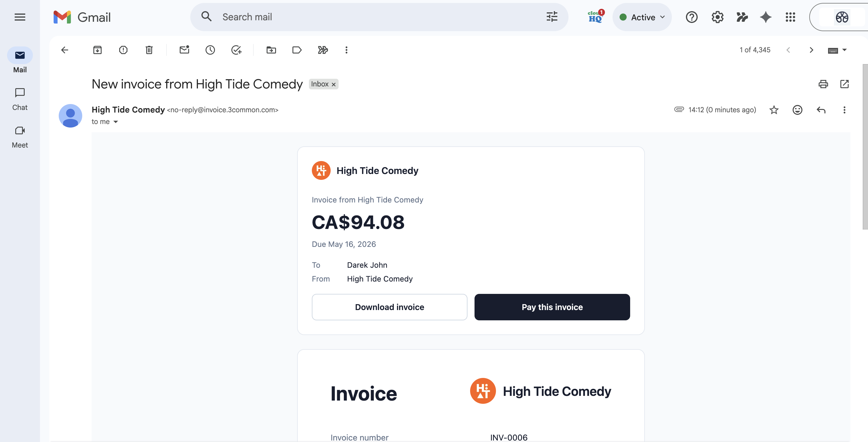Open the account profile avatar
The height and width of the screenshot is (442, 868).
pos(842,17)
